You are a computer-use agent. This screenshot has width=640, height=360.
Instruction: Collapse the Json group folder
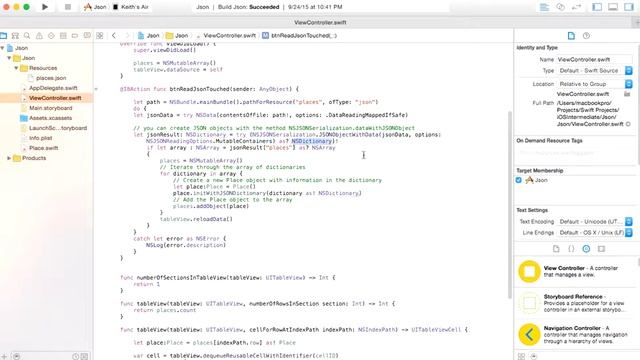(x=9, y=58)
